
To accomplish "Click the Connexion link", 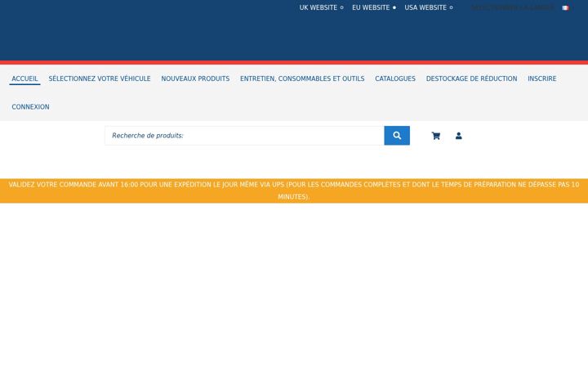I will point(30,106).
